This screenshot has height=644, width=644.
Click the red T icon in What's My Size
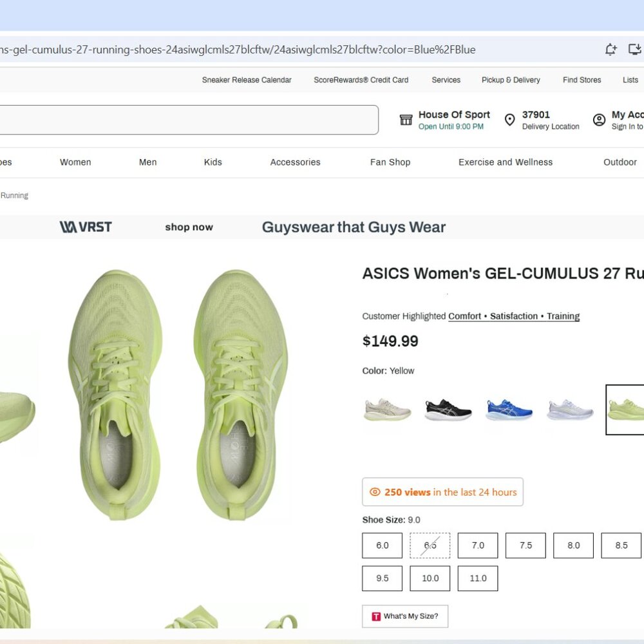[376, 616]
